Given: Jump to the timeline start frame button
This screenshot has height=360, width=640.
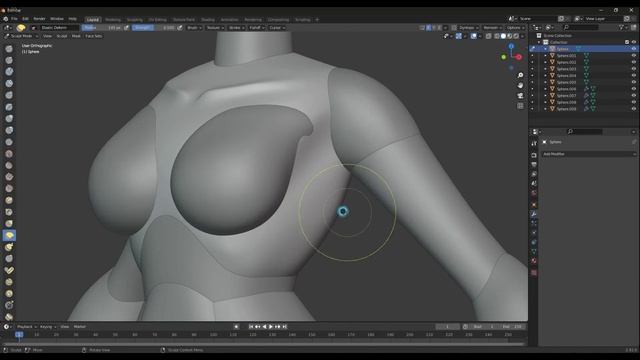Looking at the screenshot, I should pyautogui.click(x=251, y=327).
